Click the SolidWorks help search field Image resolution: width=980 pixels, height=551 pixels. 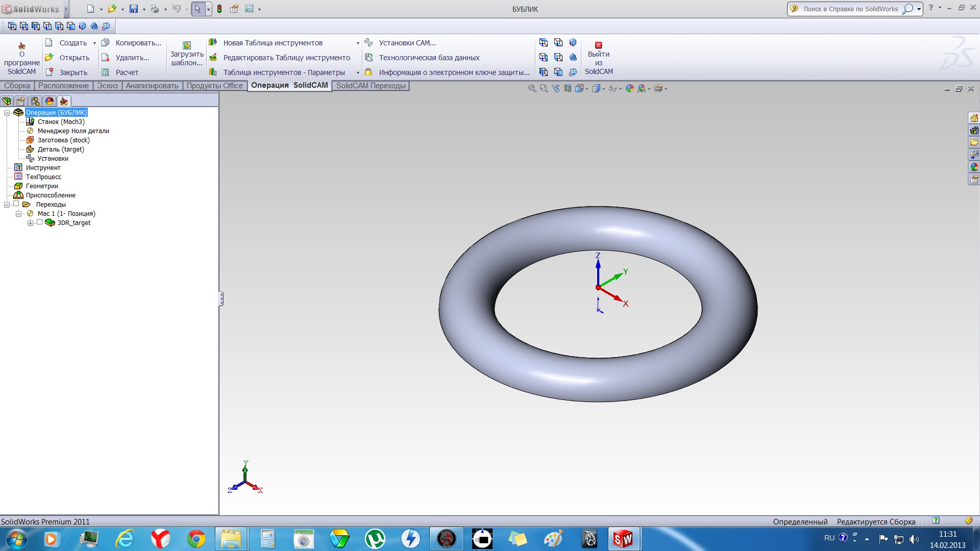pos(850,9)
